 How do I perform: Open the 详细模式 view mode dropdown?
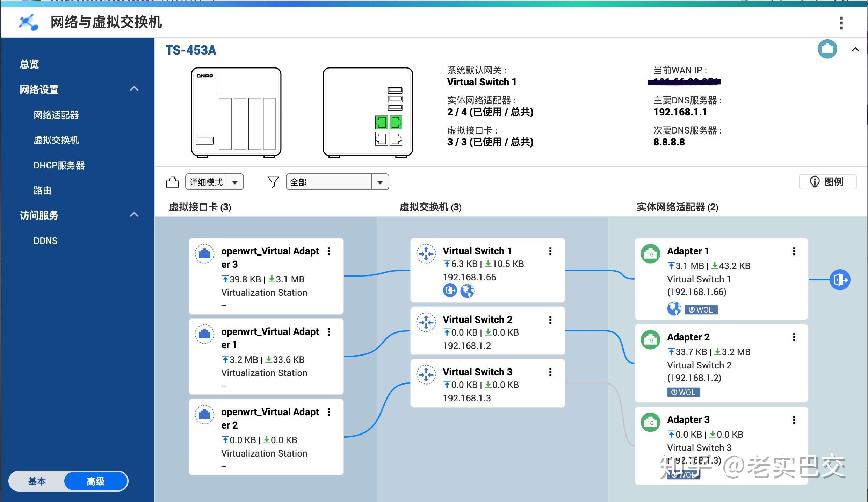click(x=214, y=182)
